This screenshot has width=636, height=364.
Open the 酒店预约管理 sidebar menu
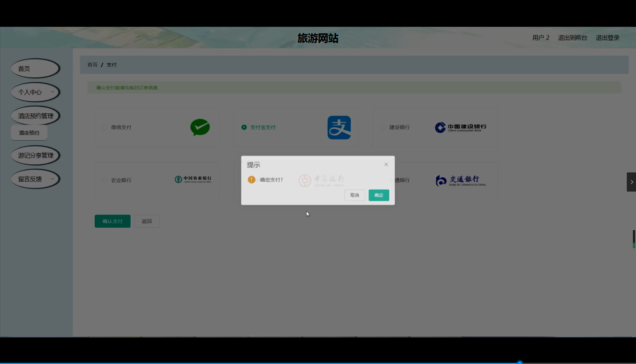click(36, 116)
